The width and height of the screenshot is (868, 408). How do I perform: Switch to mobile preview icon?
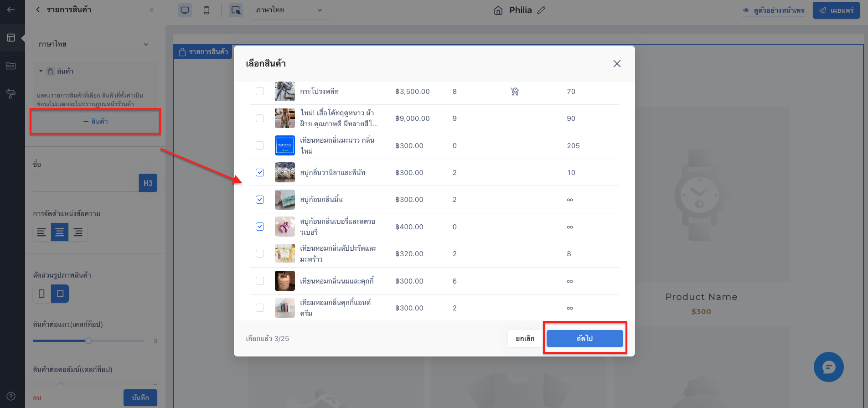(x=207, y=10)
